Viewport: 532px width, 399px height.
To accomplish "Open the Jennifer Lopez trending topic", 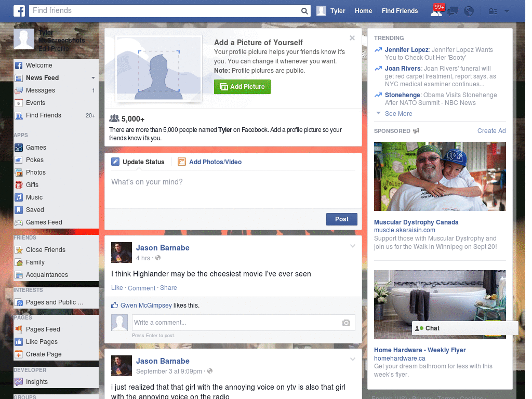I will click(406, 50).
